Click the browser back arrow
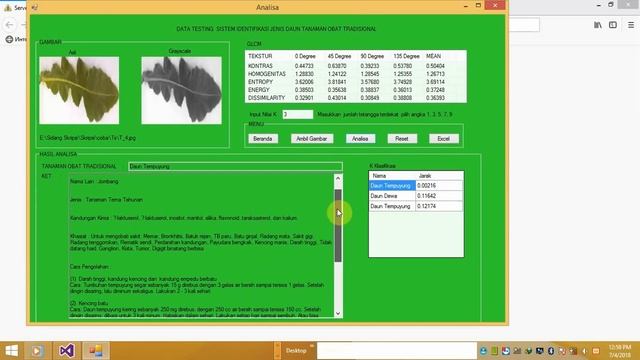This screenshot has height=360, width=640. 9,25
